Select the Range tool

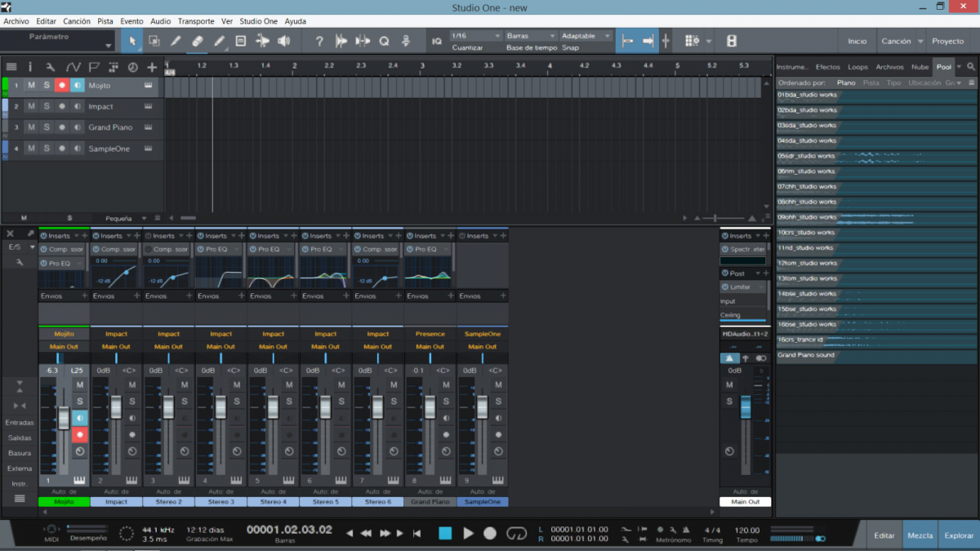point(154,41)
